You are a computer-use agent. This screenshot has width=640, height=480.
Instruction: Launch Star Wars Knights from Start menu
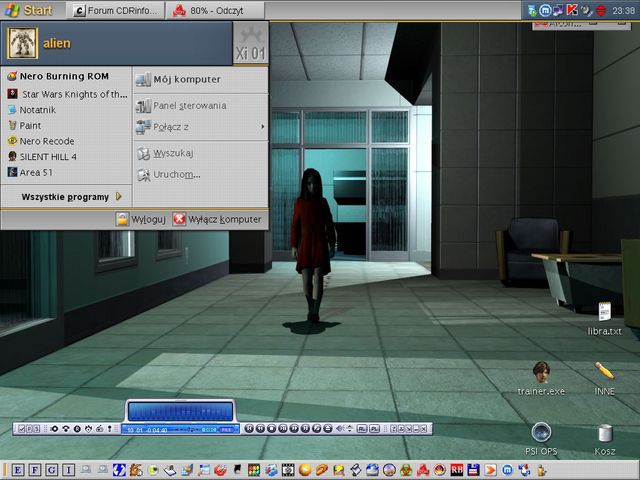pyautogui.click(x=67, y=94)
